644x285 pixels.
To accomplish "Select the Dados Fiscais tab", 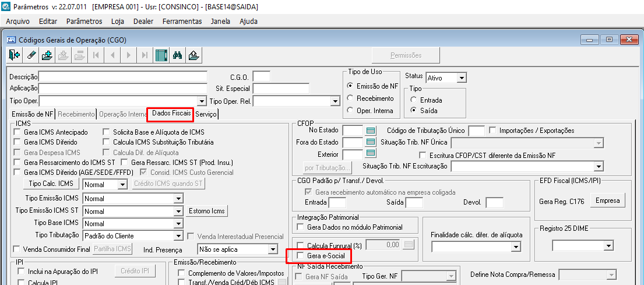I will [x=170, y=114].
